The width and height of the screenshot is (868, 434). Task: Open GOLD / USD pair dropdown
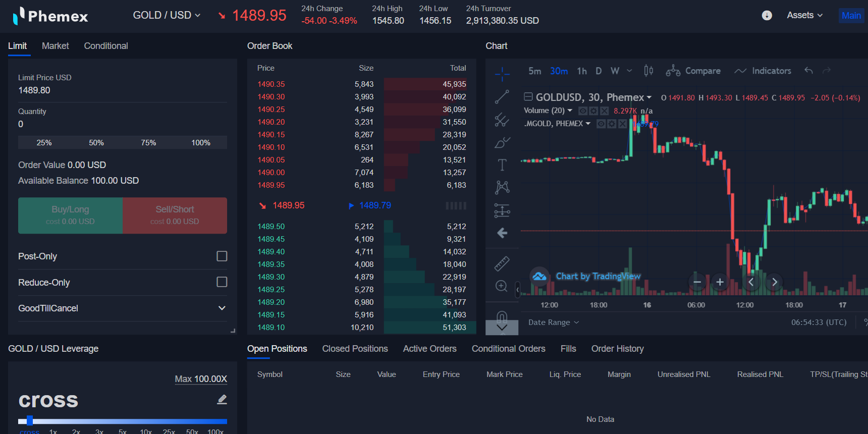(x=167, y=15)
